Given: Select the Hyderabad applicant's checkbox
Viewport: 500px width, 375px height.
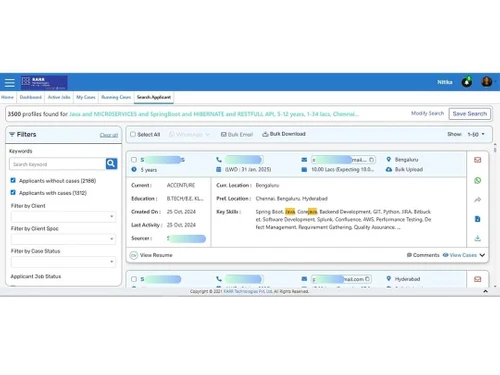Looking at the screenshot, I should [134, 279].
